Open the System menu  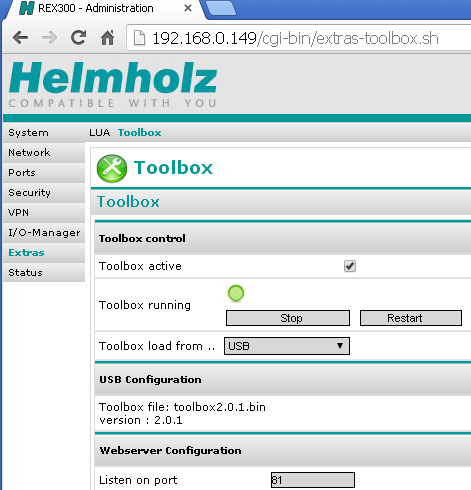tap(44, 133)
